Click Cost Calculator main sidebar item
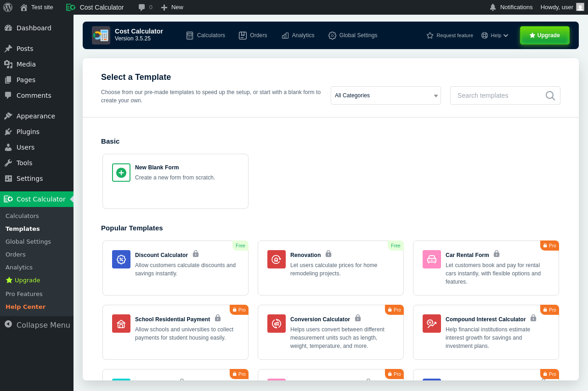The height and width of the screenshot is (391, 588). pyautogui.click(x=37, y=199)
